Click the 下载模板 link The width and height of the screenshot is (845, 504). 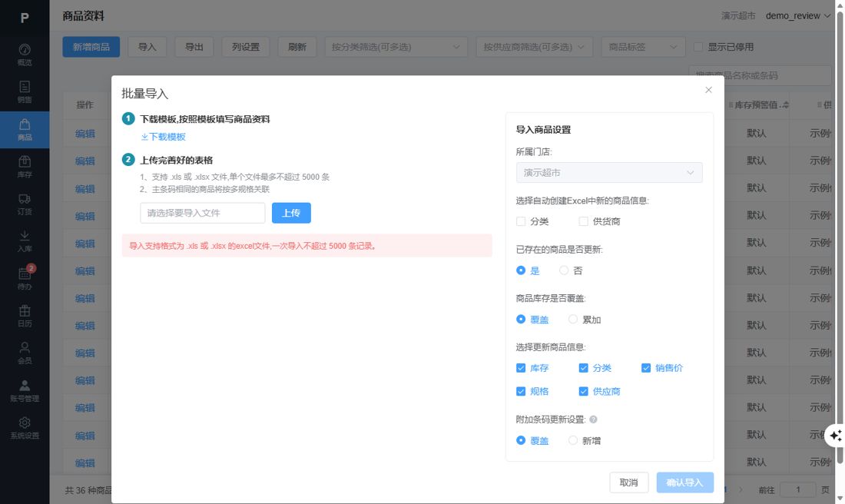click(164, 137)
